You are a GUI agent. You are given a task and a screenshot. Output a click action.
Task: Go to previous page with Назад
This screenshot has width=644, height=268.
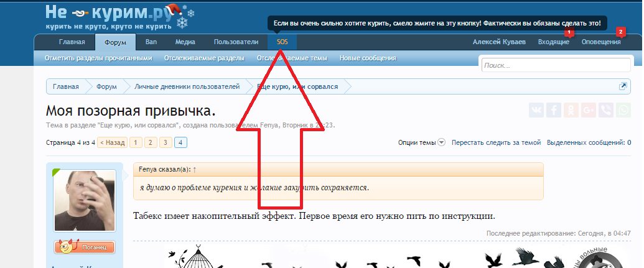[x=112, y=142]
